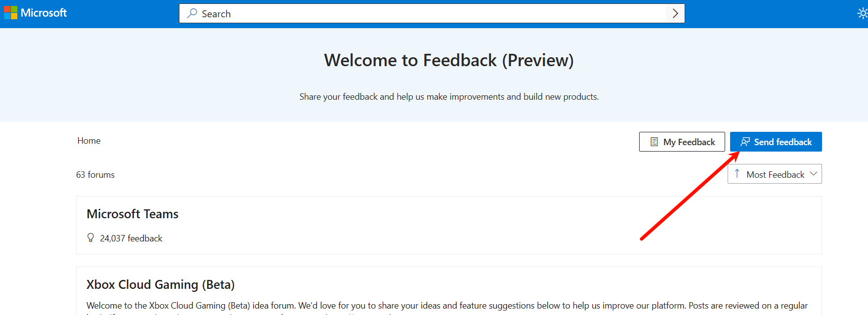Viewport: 868px width, 315px height.
Task: Click inside the Search input field
Action: (346, 13)
